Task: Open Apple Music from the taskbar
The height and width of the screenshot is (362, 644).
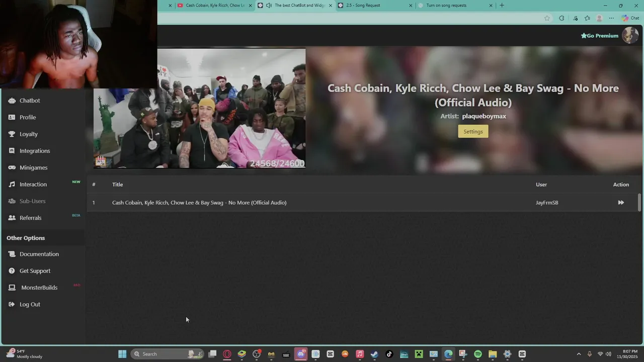Action: [x=360, y=354]
